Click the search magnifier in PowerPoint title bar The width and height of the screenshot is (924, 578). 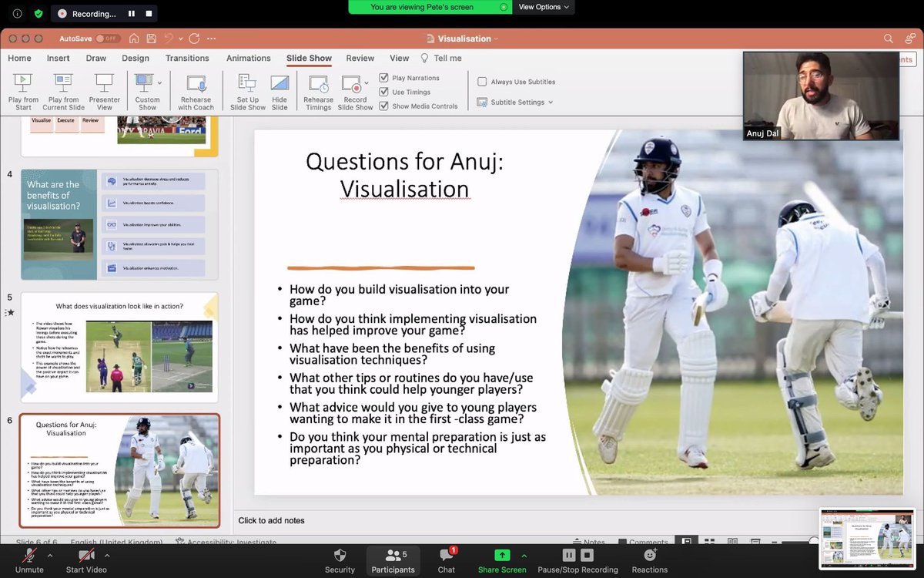(x=889, y=39)
